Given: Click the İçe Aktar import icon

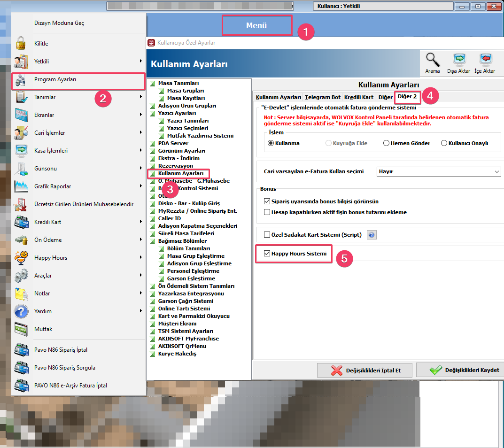Looking at the screenshot, I should [485, 60].
